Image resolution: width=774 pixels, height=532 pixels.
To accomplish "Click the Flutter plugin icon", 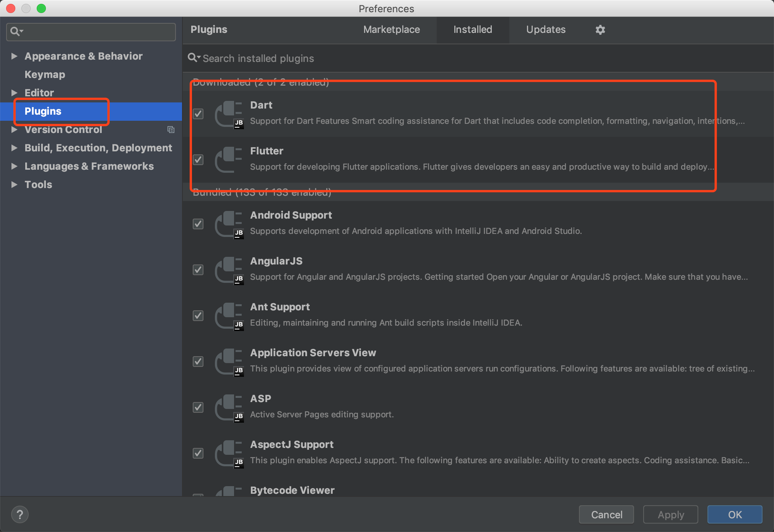I will pyautogui.click(x=229, y=160).
